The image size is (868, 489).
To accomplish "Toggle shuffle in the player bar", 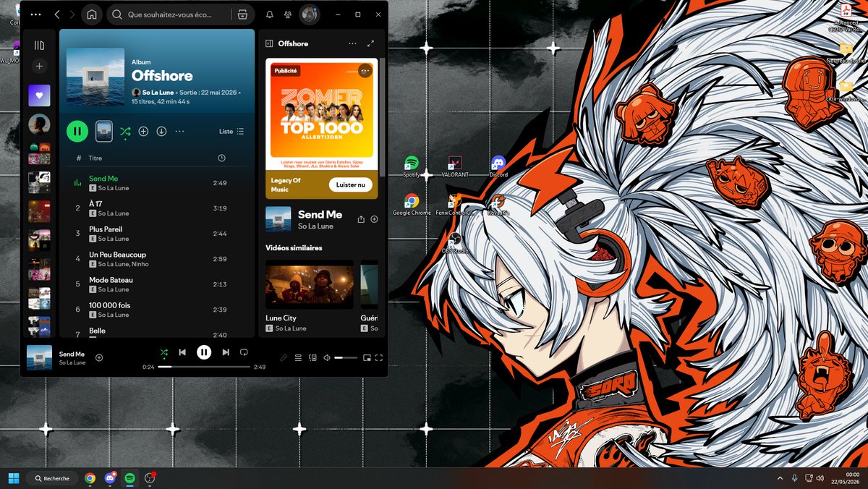I will click(164, 352).
